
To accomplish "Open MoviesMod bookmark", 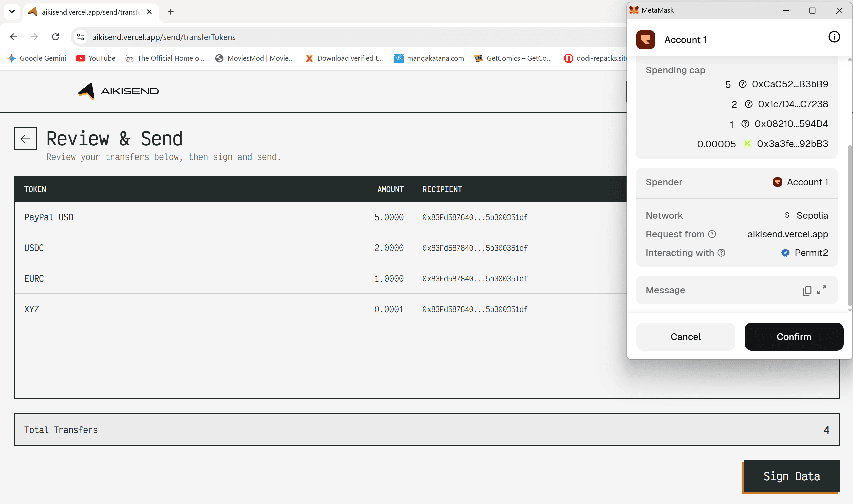I will click(x=255, y=58).
